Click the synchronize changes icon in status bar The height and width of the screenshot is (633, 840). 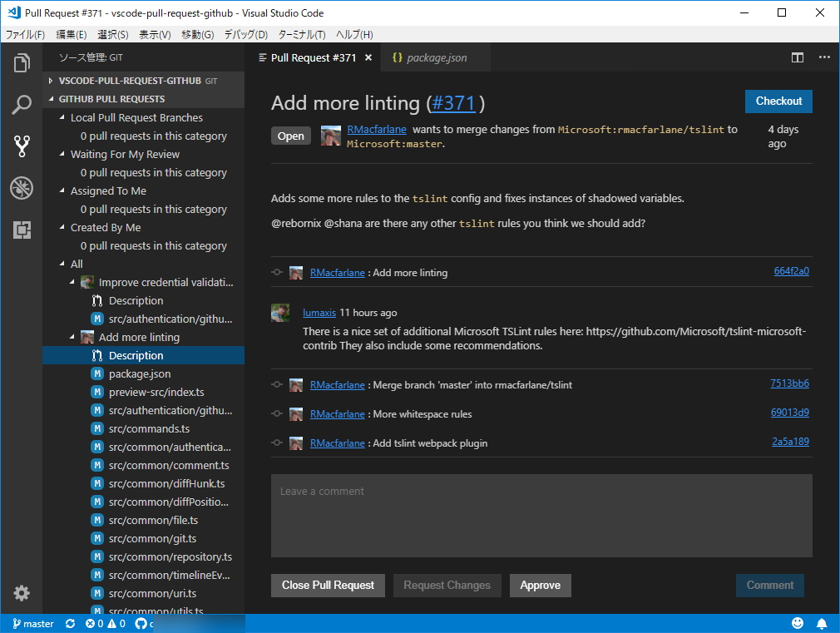point(70,623)
